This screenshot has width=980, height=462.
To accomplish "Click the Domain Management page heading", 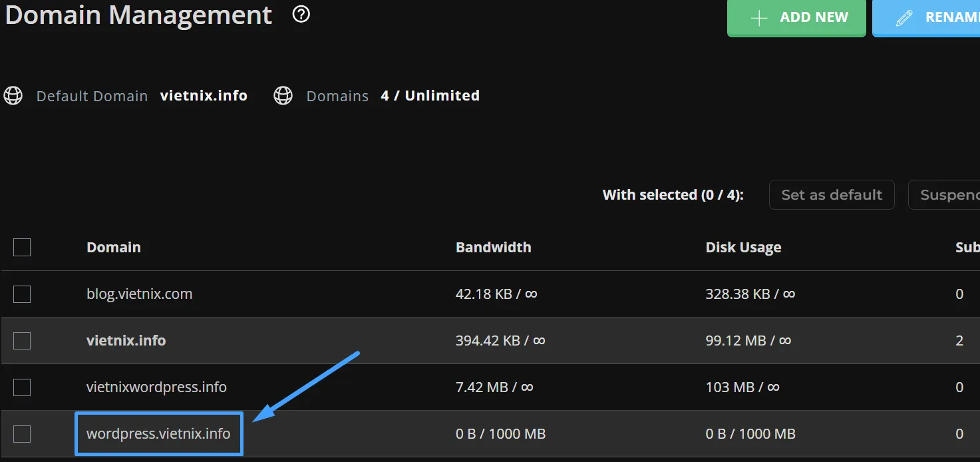I will click(139, 15).
